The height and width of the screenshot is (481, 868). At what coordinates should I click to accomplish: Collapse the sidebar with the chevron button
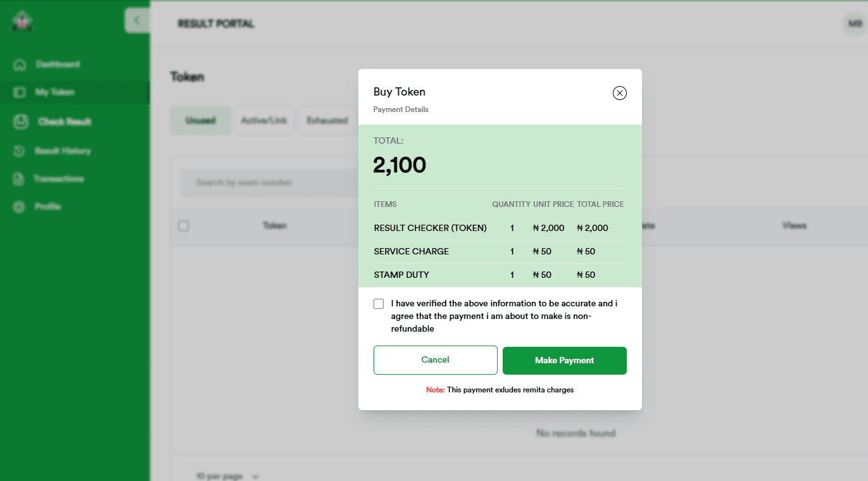(x=137, y=21)
